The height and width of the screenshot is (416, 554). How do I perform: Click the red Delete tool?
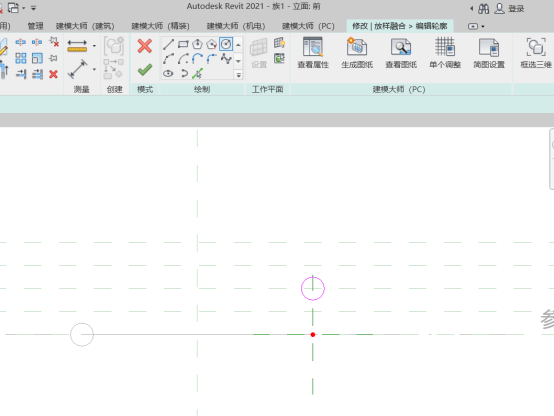pyautogui.click(x=53, y=74)
